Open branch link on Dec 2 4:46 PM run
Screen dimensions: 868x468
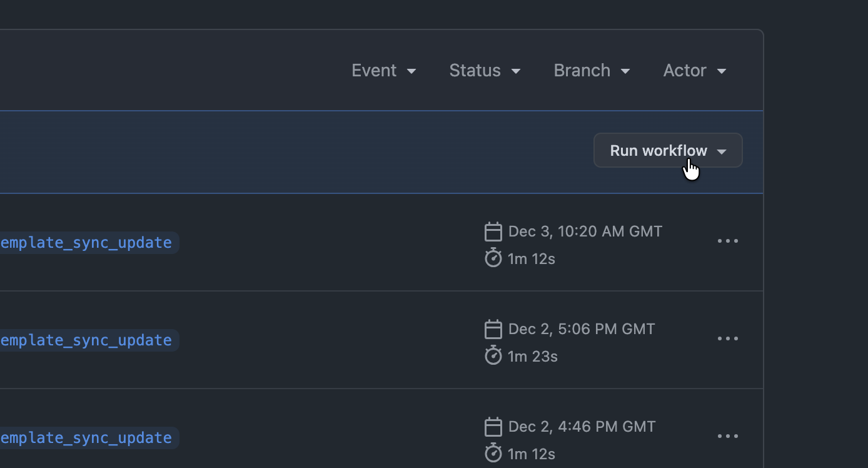coord(86,438)
